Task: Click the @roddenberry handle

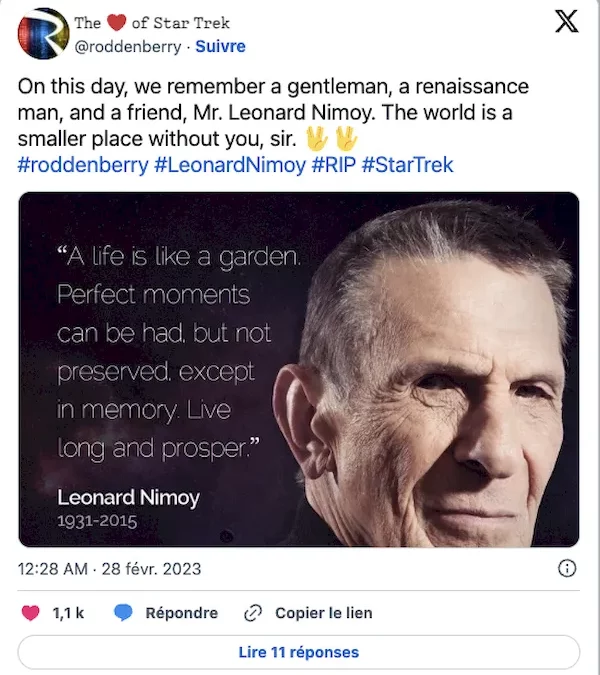Action: [129, 46]
